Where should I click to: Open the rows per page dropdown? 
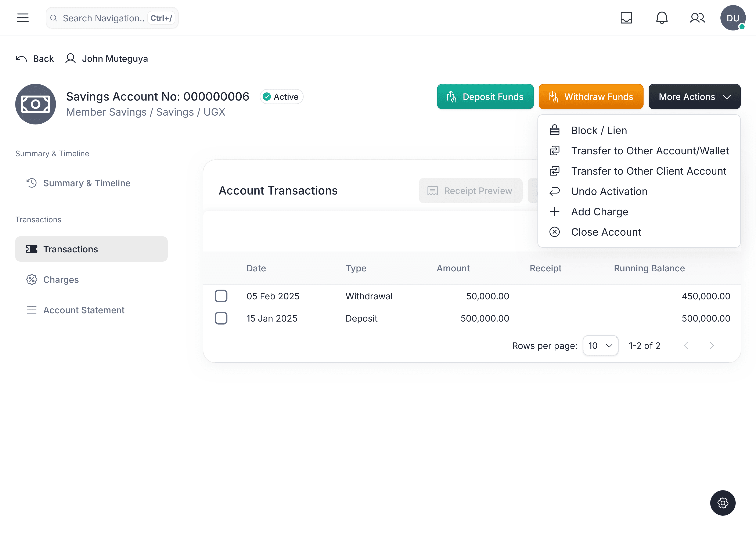[x=600, y=345]
